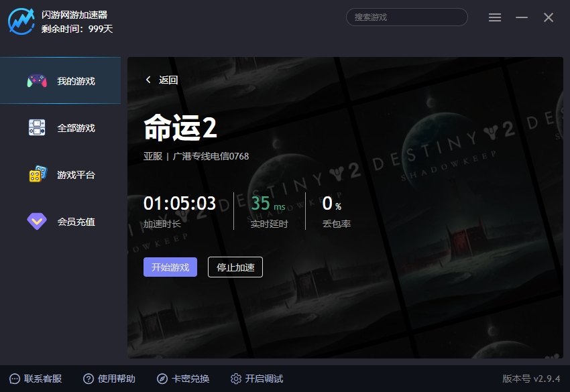The width and height of the screenshot is (570, 392).
Task: Click the gear icon for 开启调试
Action: coord(235,379)
